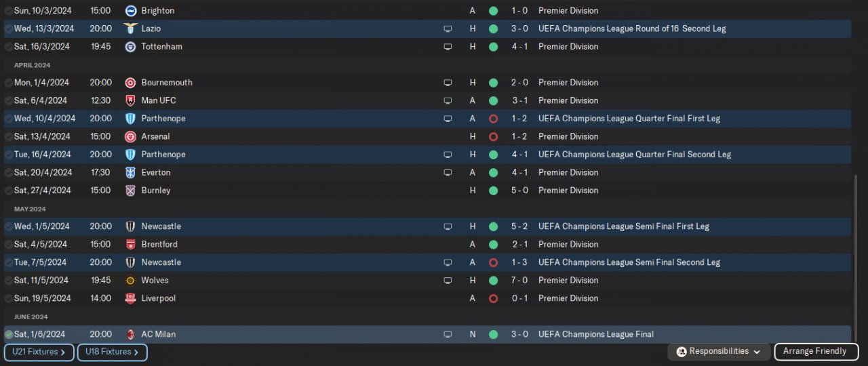
Task: Click the Bournemouth club crest
Action: [x=131, y=83]
